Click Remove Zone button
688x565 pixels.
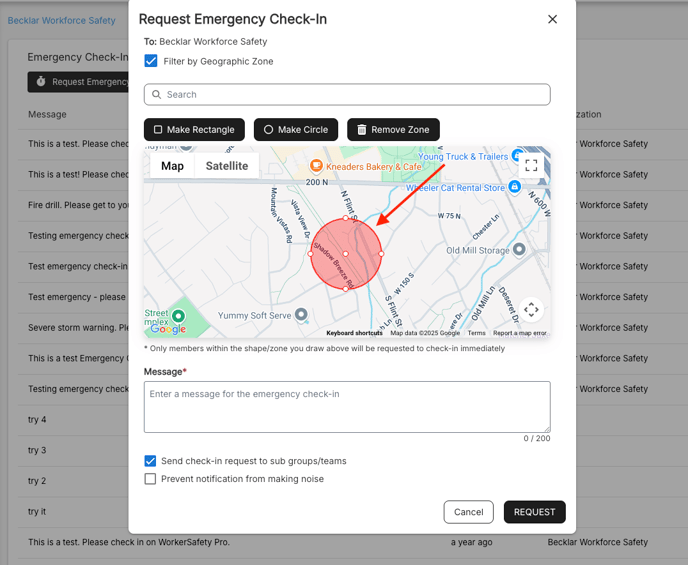(x=394, y=129)
